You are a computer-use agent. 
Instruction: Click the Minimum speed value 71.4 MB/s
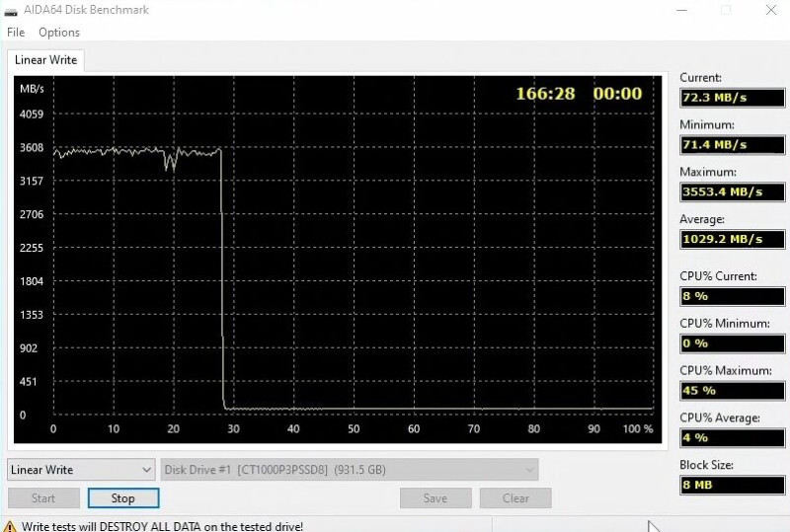click(x=732, y=145)
